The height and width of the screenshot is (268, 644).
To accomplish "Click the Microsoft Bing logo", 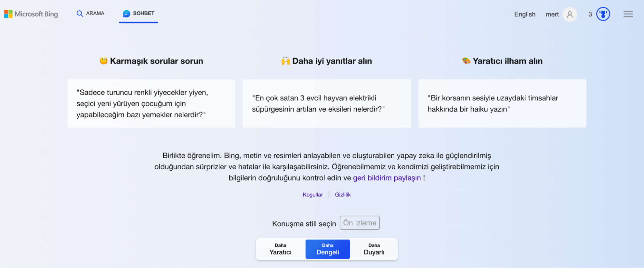I will tap(31, 14).
